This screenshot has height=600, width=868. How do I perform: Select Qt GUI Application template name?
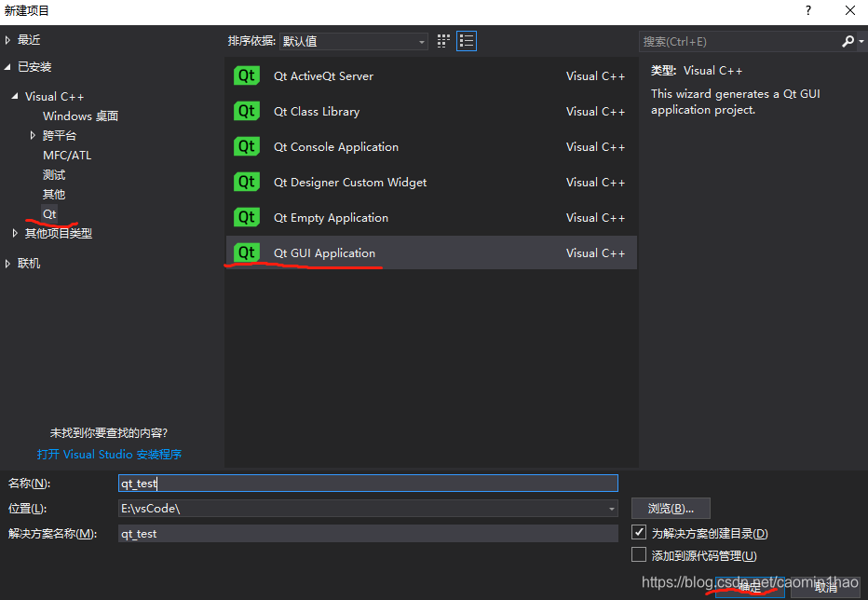[x=324, y=253]
